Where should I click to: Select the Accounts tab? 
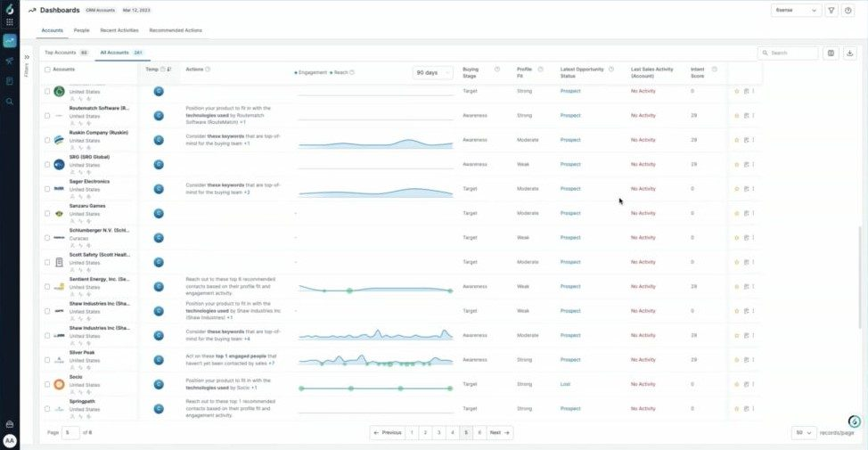pyautogui.click(x=52, y=30)
